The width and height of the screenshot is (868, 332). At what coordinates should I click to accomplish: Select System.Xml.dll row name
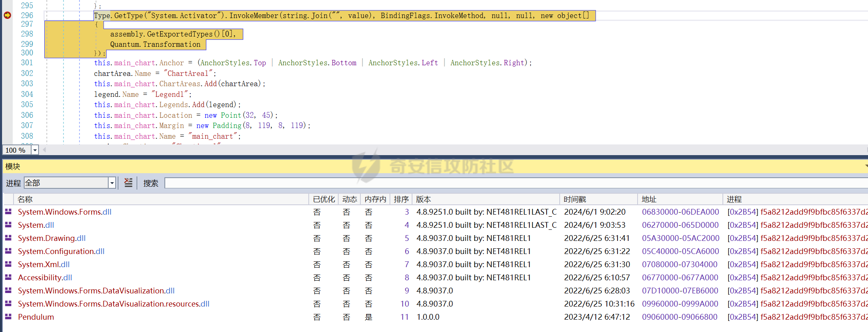[x=44, y=264]
